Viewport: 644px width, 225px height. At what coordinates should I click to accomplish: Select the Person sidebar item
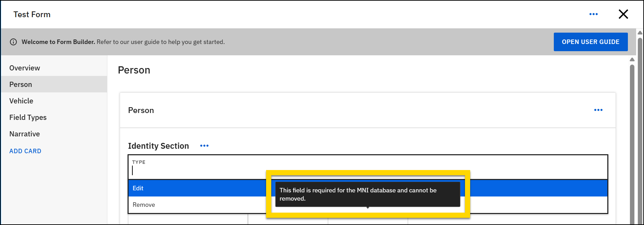[21, 85]
